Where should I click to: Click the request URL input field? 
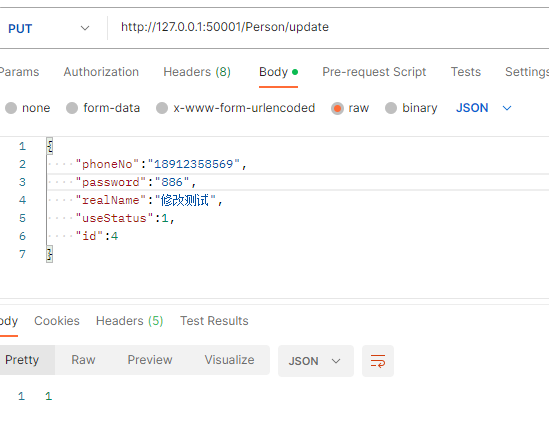[x=329, y=27]
